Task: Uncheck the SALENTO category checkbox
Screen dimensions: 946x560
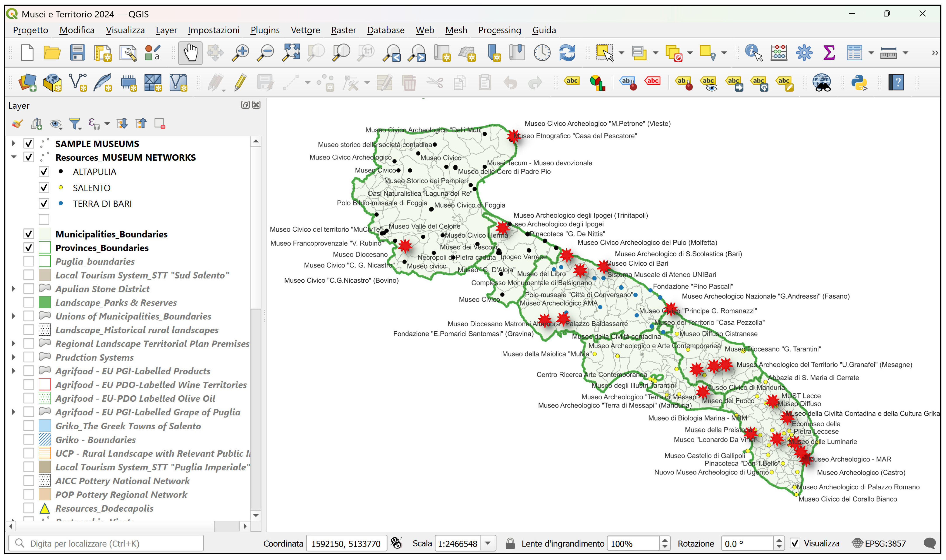Action: pos(44,188)
